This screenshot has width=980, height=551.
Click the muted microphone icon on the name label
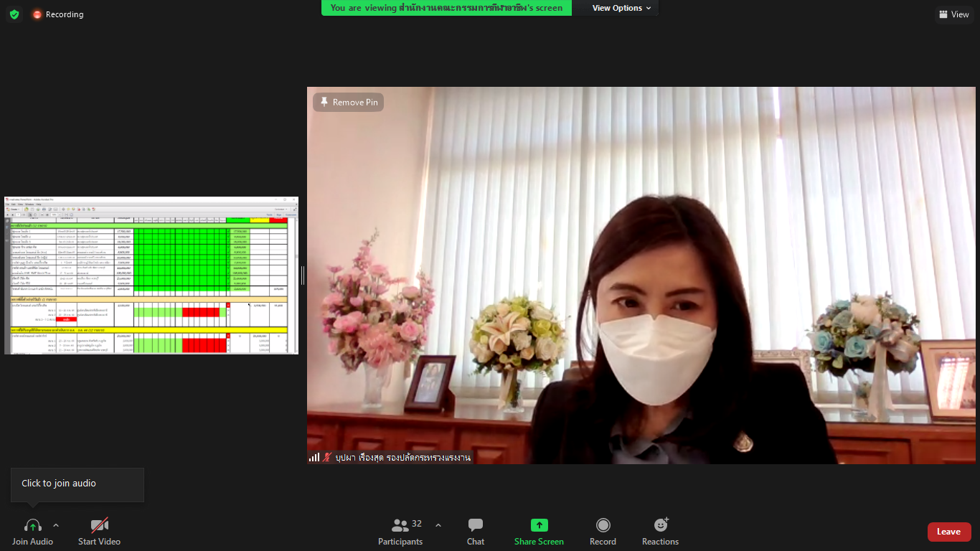pyautogui.click(x=327, y=457)
